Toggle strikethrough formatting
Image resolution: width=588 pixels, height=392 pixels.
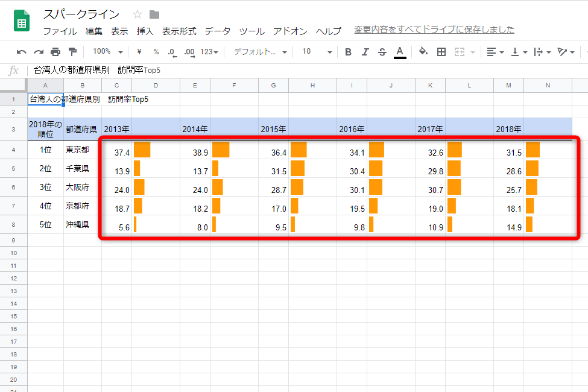[x=382, y=52]
